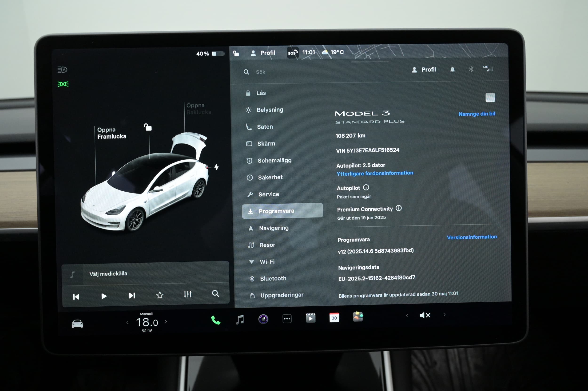This screenshot has height=391, width=588.
Task: Lower volume with left chevron
Action: [x=407, y=316]
